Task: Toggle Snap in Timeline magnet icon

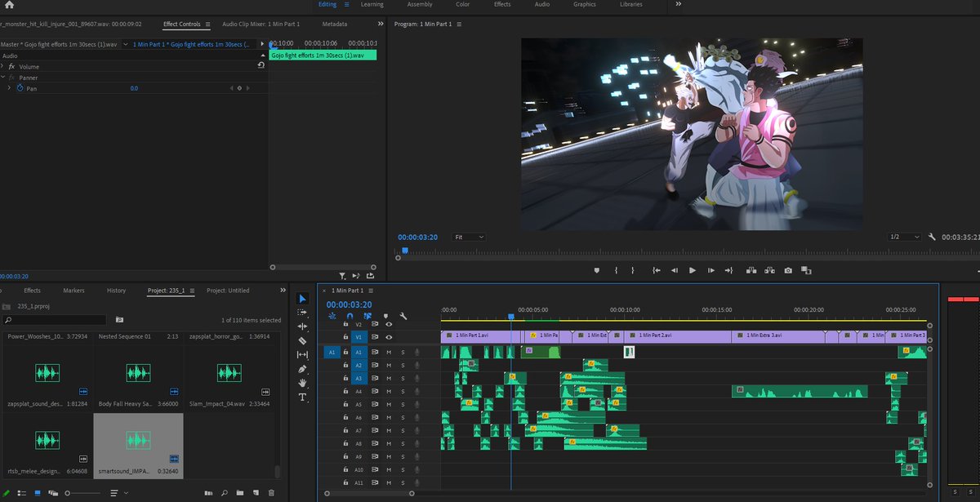Action: point(350,316)
